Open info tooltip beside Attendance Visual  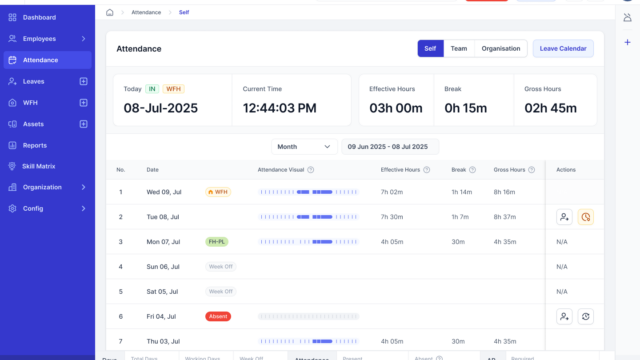311,170
